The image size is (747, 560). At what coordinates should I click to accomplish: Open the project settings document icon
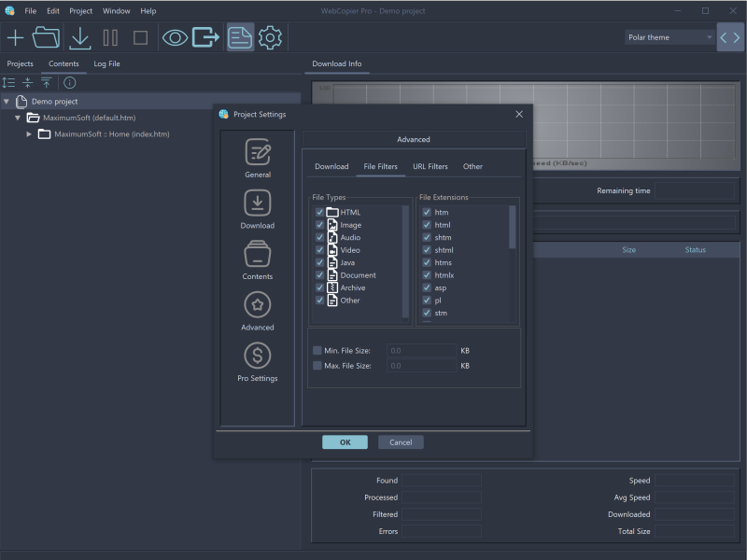click(x=240, y=37)
